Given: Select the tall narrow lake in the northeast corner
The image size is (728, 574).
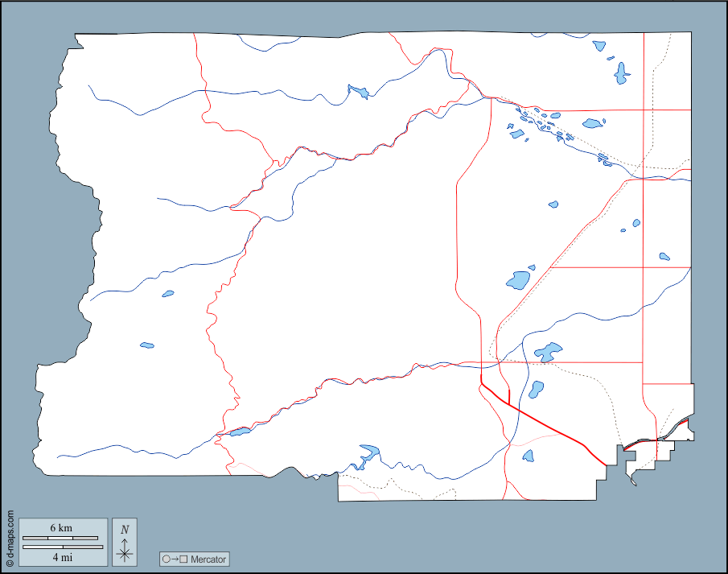Looking at the screenshot, I should 621,74.
